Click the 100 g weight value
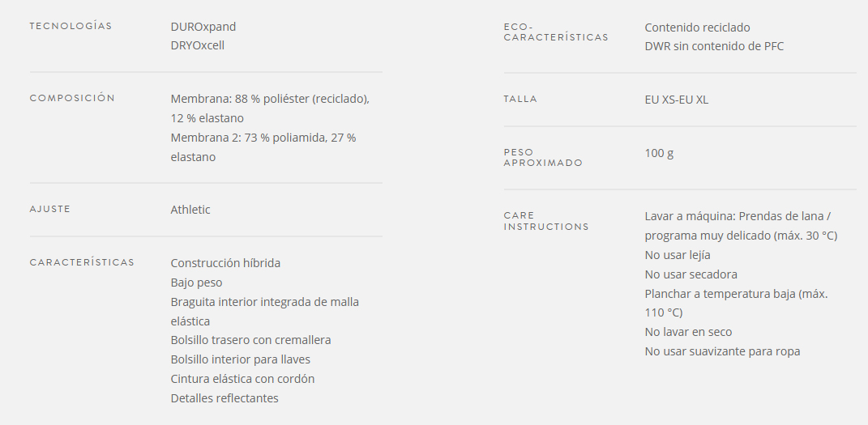This screenshot has width=868, height=425. click(659, 153)
